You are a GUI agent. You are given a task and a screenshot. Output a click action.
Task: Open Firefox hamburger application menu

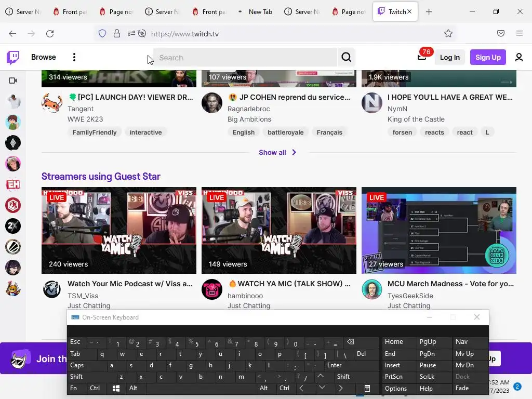pyautogui.click(x=519, y=33)
